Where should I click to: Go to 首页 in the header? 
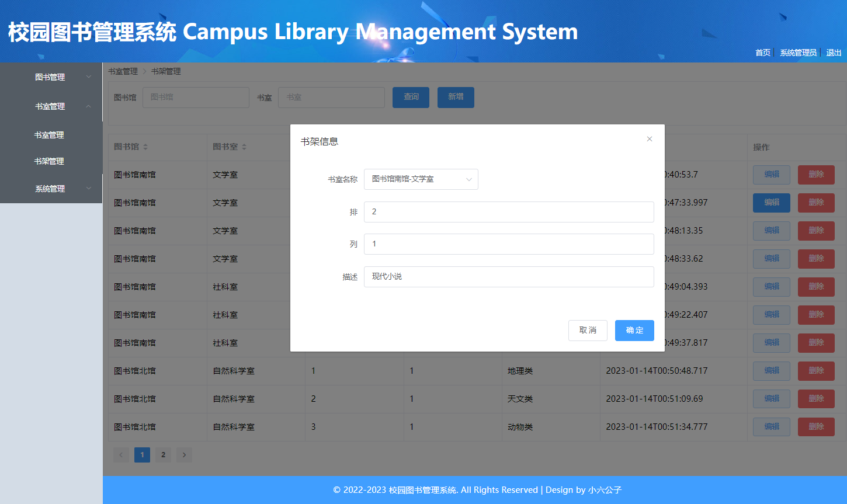[x=763, y=53]
